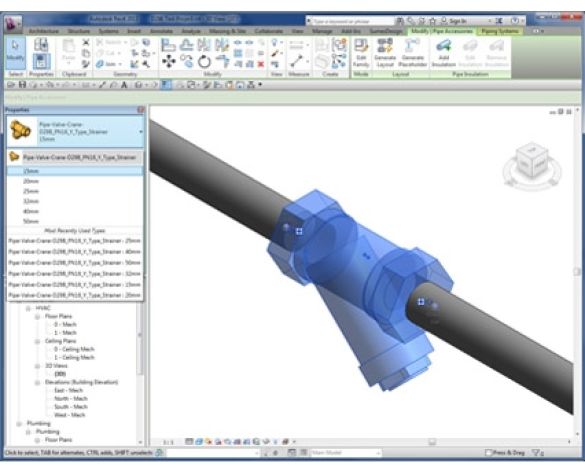The image size is (585, 471).
Task: Collapse the top-level Plumbing node
Action: coord(19,424)
